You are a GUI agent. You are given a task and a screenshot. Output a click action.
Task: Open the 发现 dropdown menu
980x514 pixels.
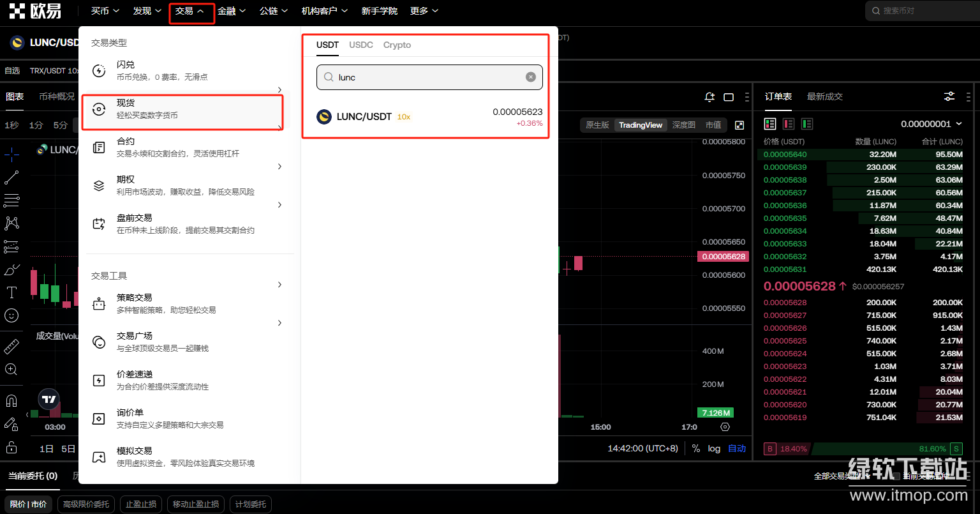coord(147,11)
